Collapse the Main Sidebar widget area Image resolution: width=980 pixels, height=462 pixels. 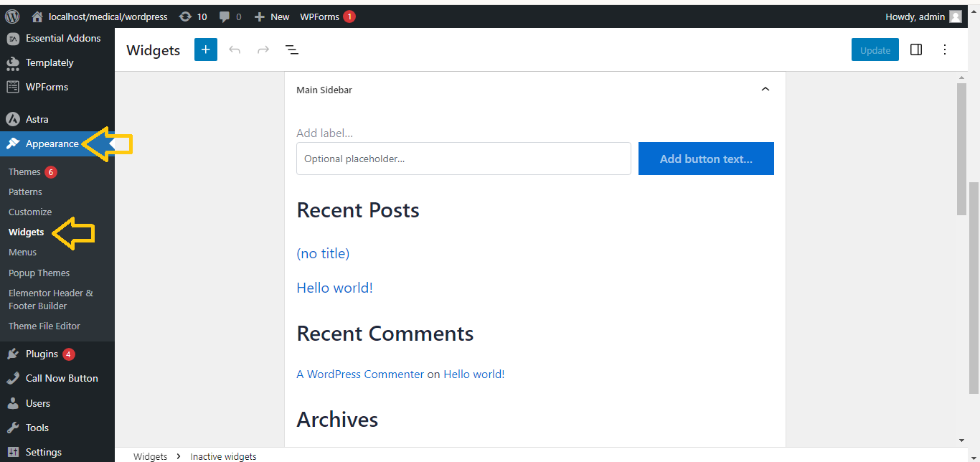(x=765, y=90)
